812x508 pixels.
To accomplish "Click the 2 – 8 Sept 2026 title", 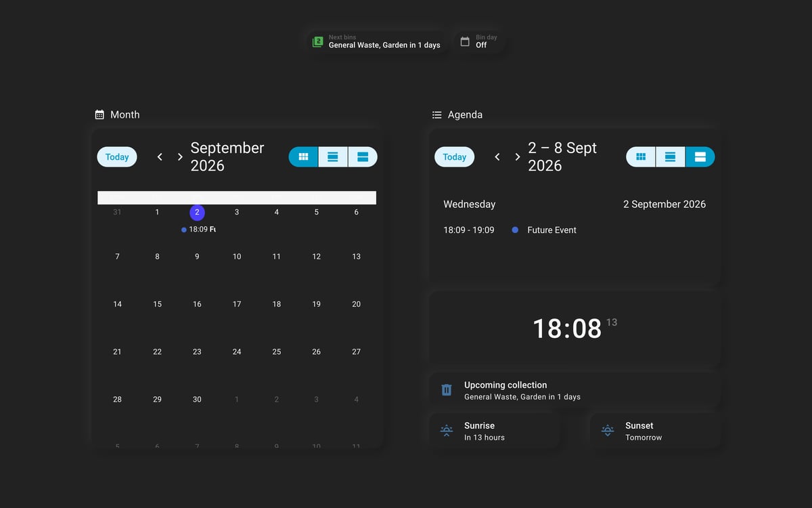I will [562, 156].
